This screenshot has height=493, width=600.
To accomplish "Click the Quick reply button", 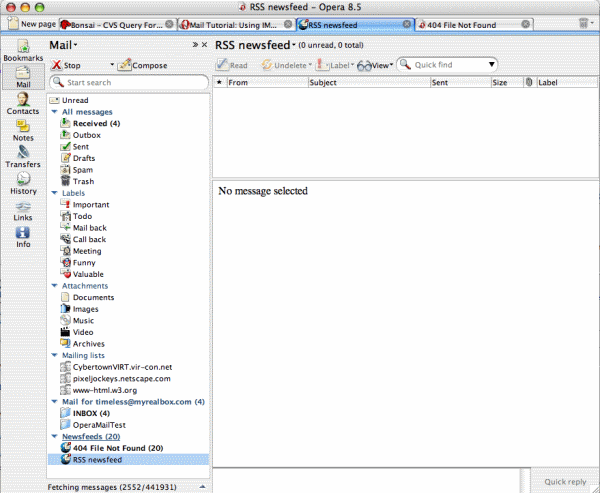I will pyautogui.click(x=565, y=482).
